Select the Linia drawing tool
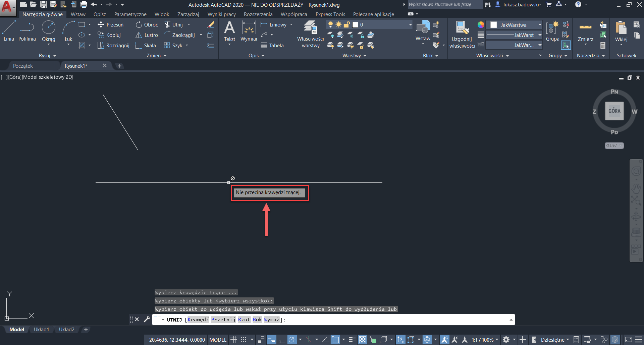 9,30
